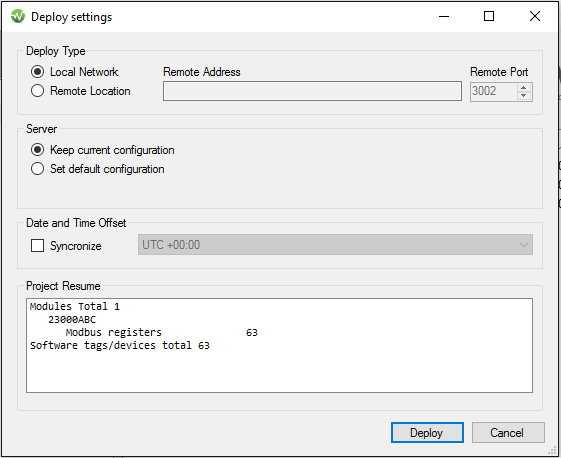This screenshot has height=458, width=561.
Task: Decrease Remote Port with the down arrow
Action: point(524,96)
